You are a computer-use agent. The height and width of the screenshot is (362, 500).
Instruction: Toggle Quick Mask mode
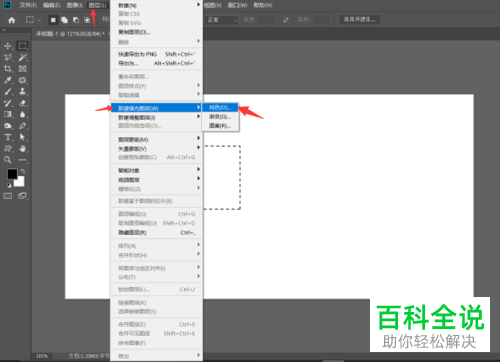click(8, 196)
